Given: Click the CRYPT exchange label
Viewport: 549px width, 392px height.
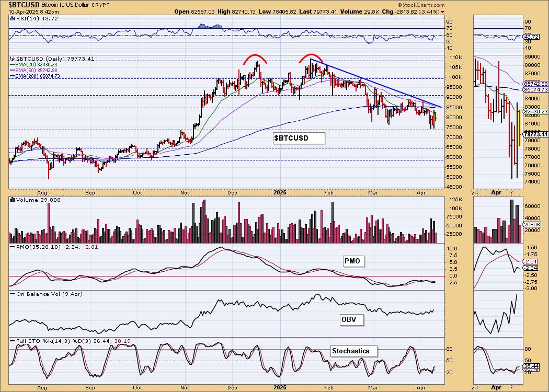Looking at the screenshot, I should click(101, 5).
